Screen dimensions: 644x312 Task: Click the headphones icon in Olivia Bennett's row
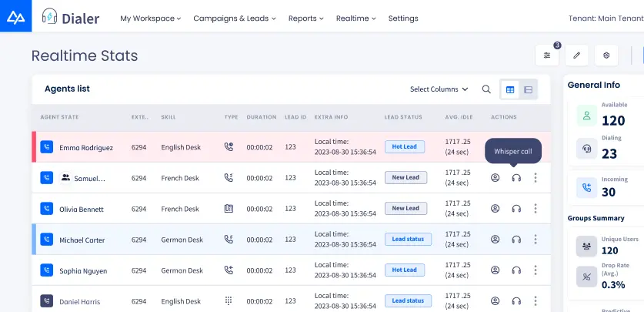[x=516, y=209]
